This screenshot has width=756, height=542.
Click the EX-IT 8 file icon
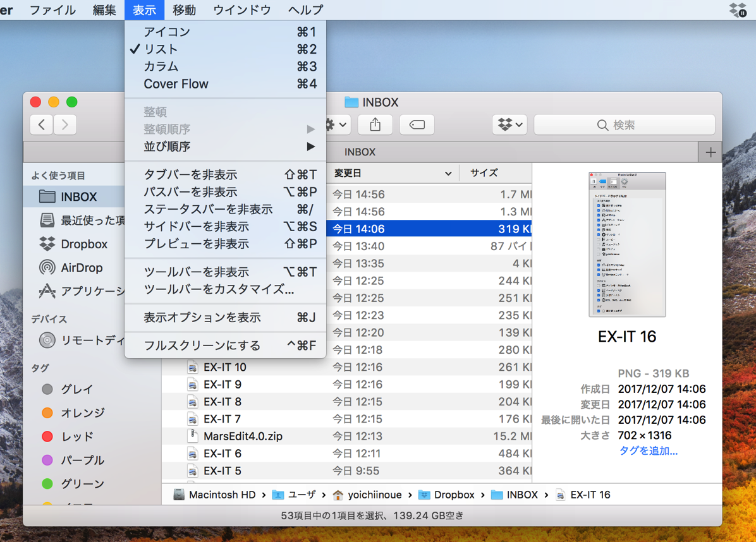click(x=192, y=402)
